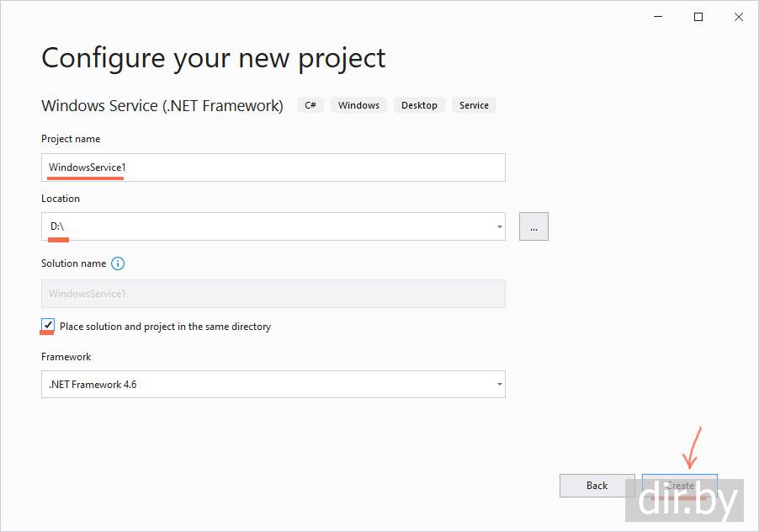Click the 'Configure your new project' heading
Viewport: 759px width, 532px height.
tap(213, 57)
